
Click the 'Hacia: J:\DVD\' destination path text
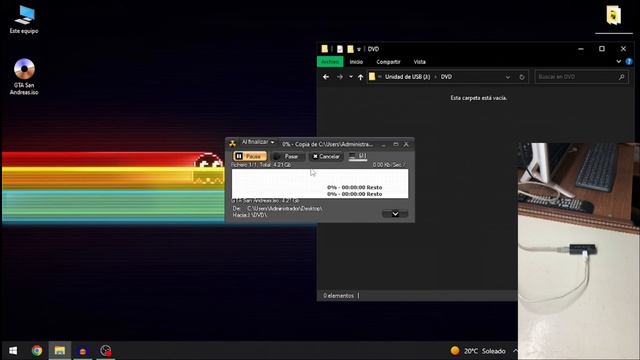(250, 215)
